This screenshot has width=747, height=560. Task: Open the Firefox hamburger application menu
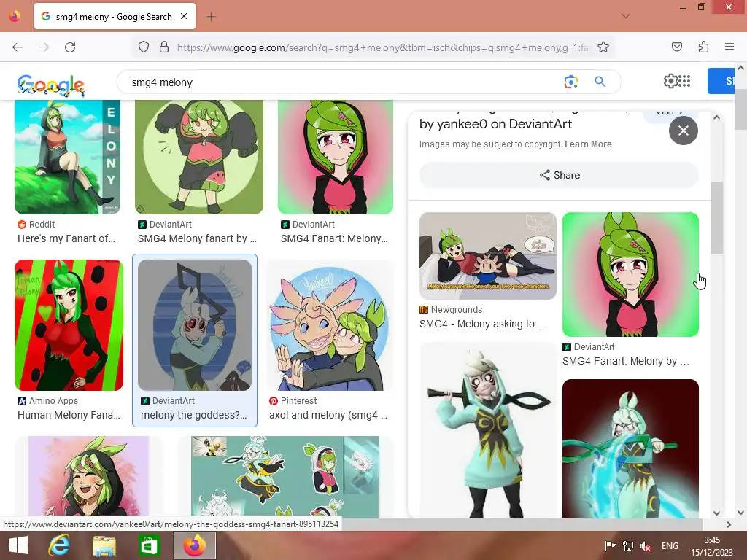[729, 47]
